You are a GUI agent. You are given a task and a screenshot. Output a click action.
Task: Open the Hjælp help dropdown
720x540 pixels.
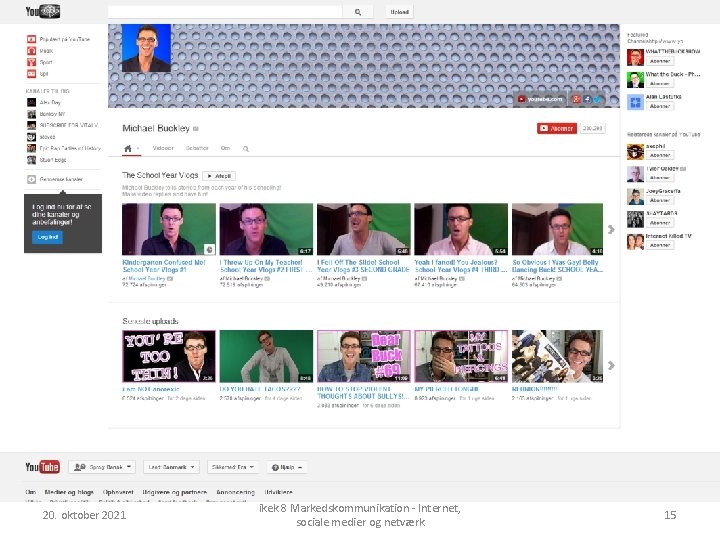coord(287,467)
